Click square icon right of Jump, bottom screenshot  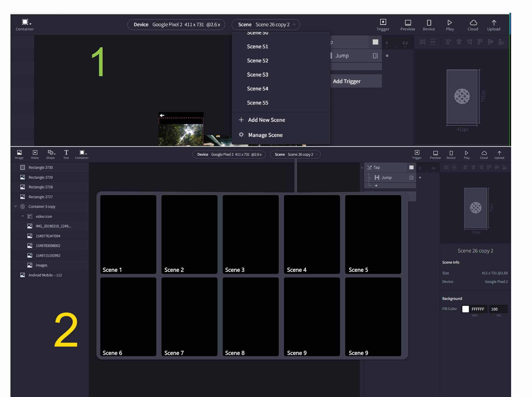pos(411,177)
